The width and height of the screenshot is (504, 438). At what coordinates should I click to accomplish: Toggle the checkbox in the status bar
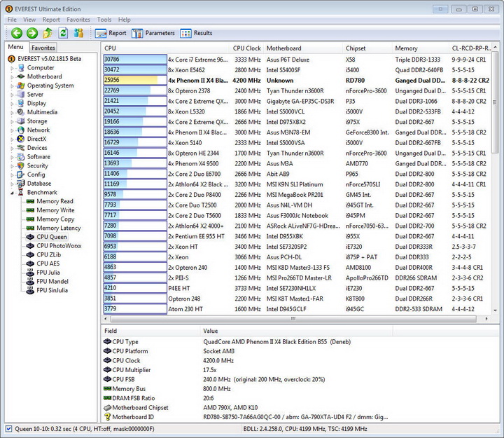click(9, 429)
